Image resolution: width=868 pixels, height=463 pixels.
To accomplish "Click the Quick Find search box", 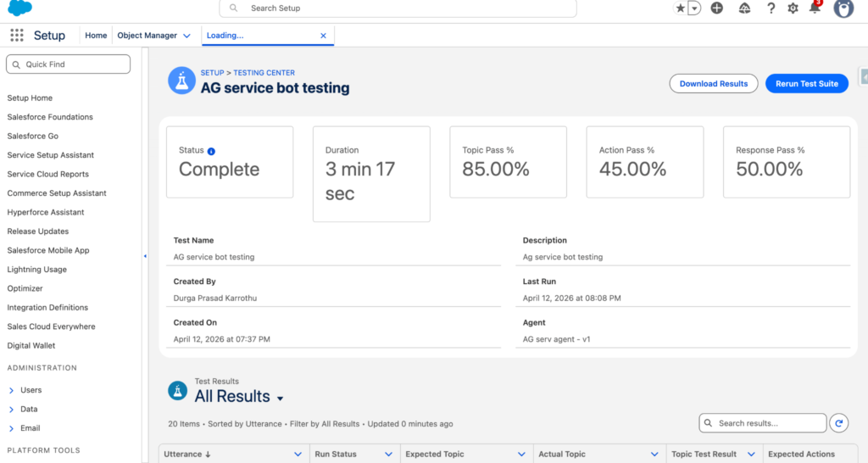I will (x=69, y=64).
